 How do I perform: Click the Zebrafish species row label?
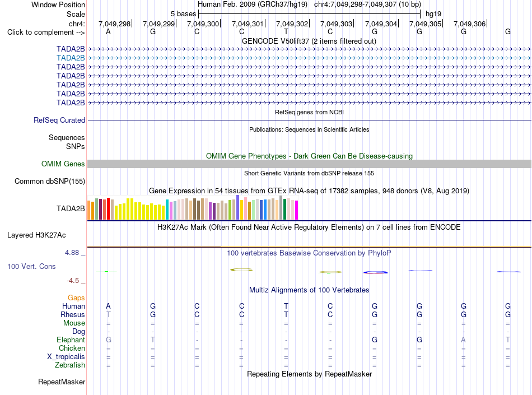click(x=70, y=365)
